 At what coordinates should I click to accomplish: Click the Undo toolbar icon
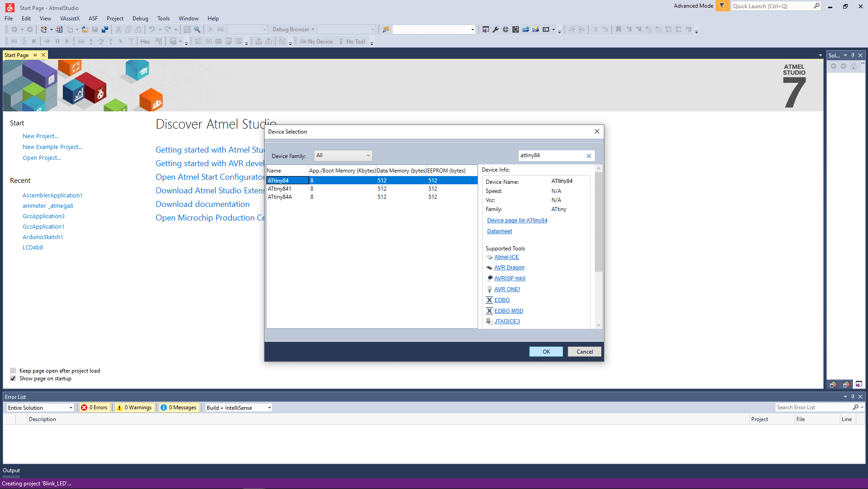152,29
